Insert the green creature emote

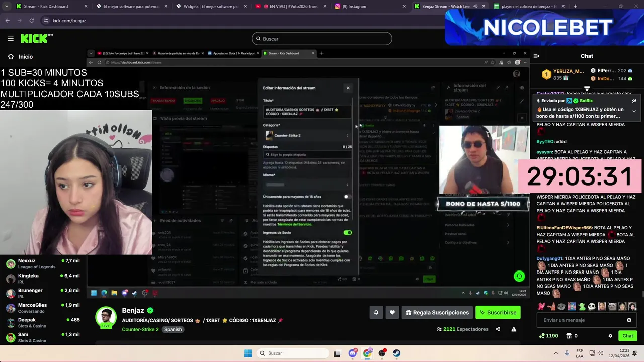[581, 306]
